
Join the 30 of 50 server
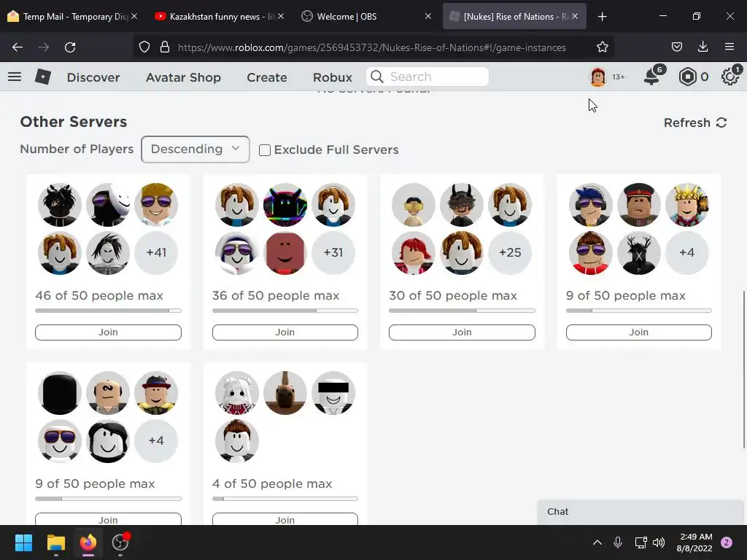[x=462, y=332]
